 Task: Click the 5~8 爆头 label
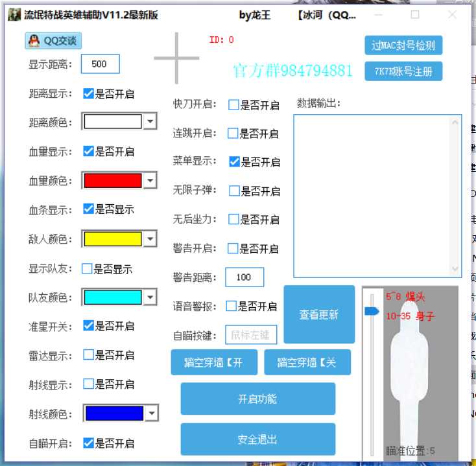pos(405,296)
